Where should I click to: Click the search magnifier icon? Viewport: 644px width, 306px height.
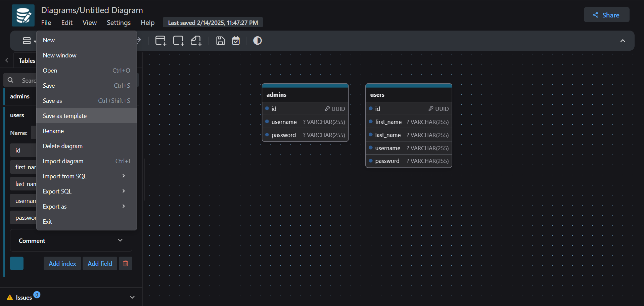coord(10,80)
